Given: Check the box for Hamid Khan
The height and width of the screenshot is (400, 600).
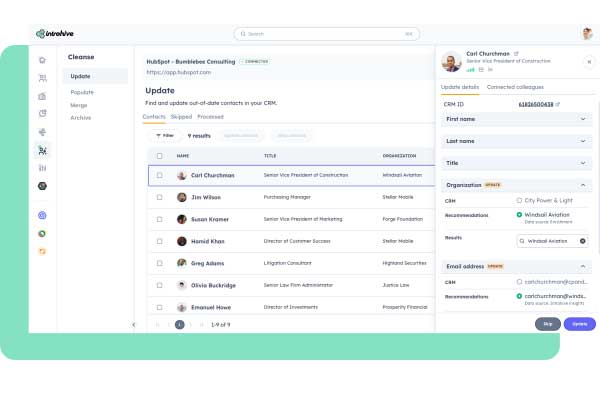Looking at the screenshot, I should click(160, 241).
